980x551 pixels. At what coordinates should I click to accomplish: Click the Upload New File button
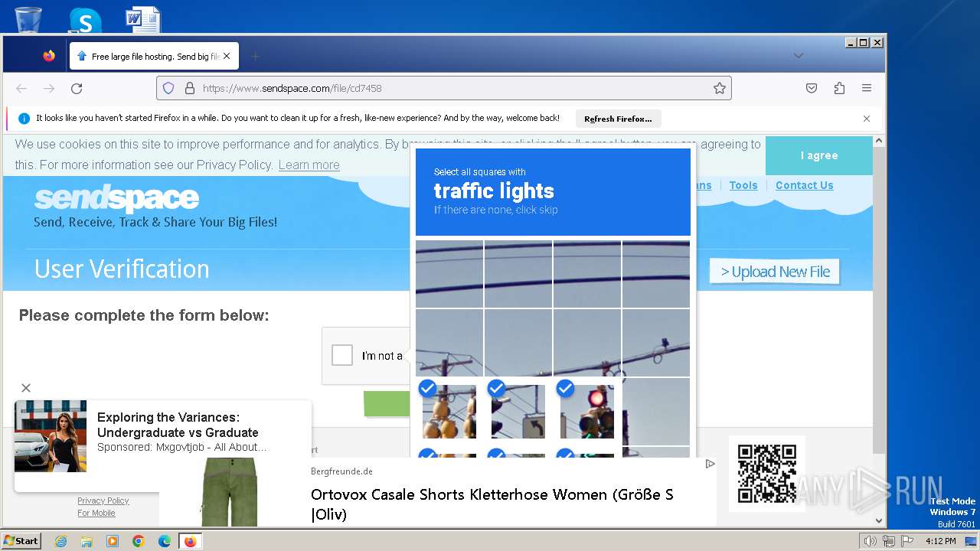[x=775, y=272]
